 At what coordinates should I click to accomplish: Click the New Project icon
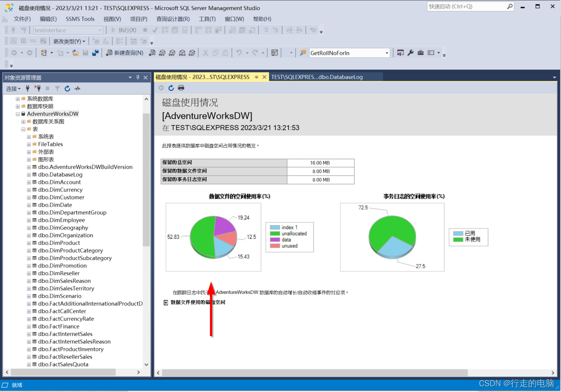[x=43, y=53]
